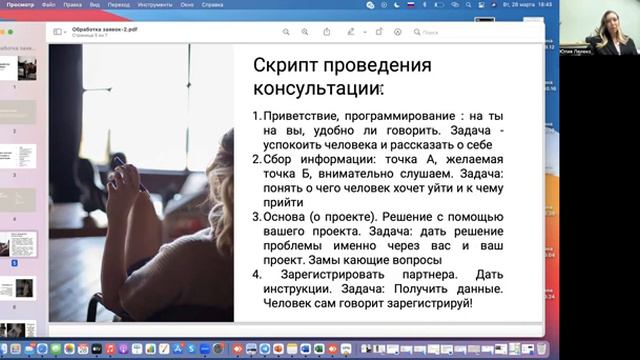Click the battery status icon
Screen dimensions: 640x360
tap(439, 5)
